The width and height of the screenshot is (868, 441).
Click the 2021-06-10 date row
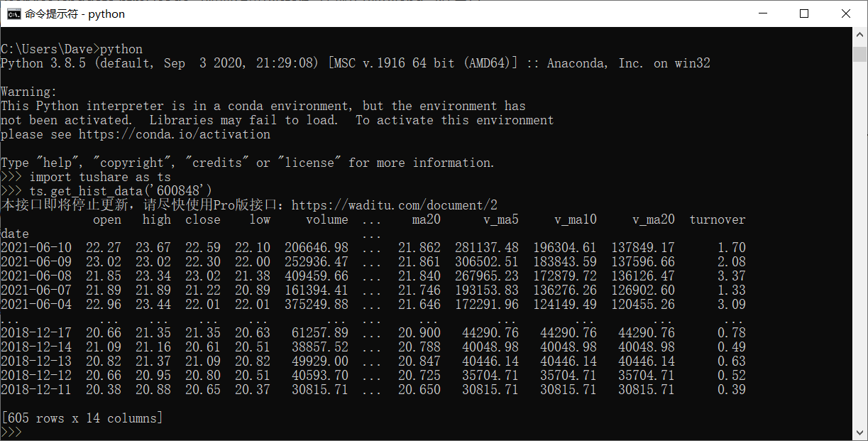coord(373,248)
